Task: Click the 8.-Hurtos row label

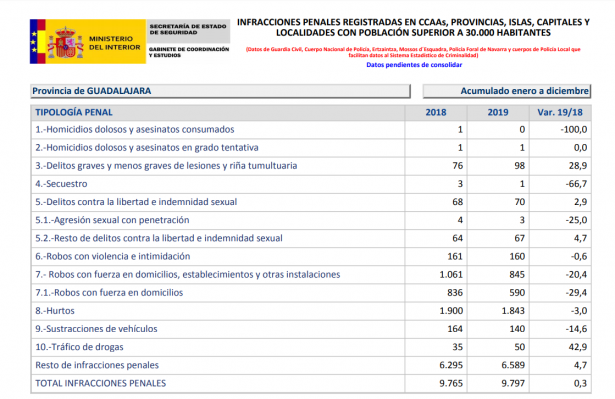Action: pos(55,311)
